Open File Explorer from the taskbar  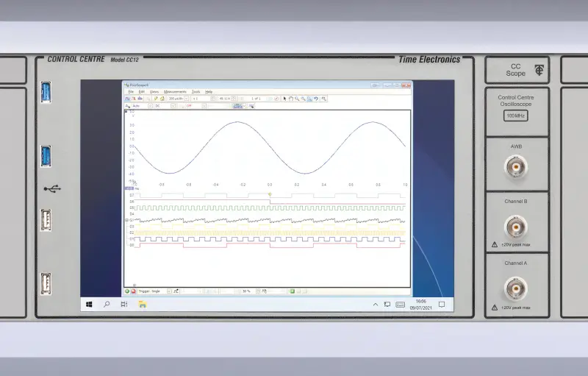click(143, 304)
